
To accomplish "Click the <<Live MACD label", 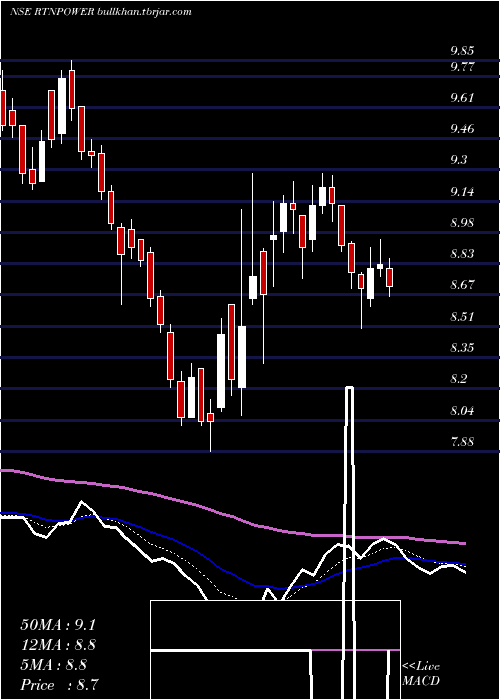I will (x=421, y=674).
